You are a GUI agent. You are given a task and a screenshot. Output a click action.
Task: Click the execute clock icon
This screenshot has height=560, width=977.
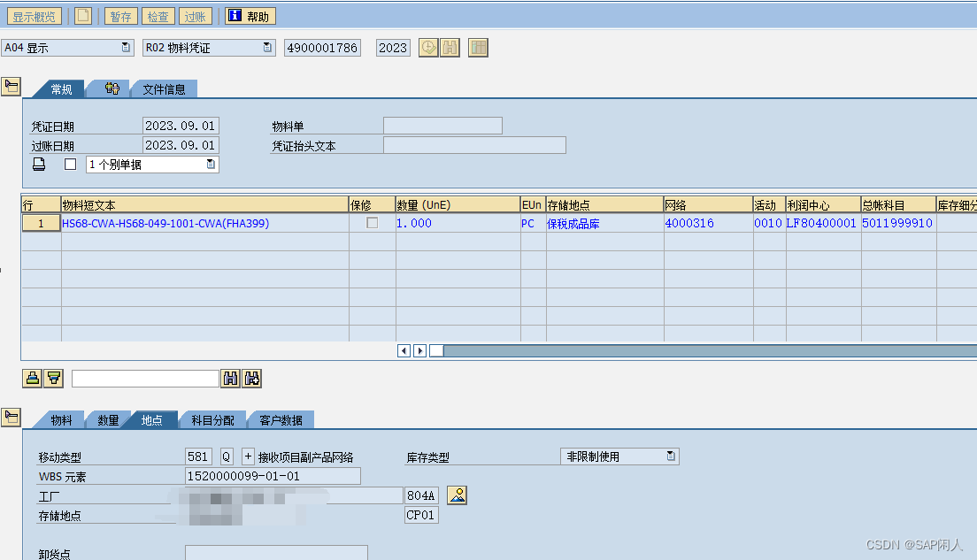pos(428,48)
